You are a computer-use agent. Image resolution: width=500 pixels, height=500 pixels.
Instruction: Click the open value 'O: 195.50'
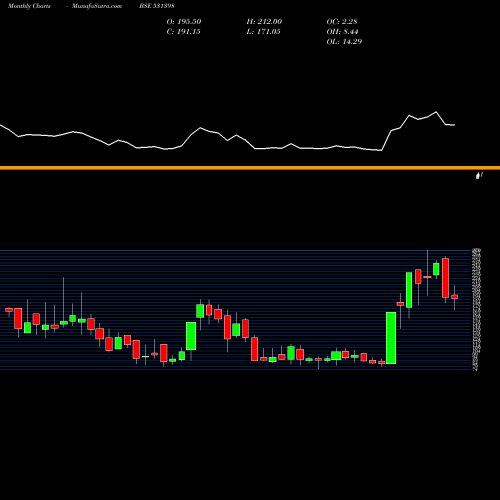pos(184,22)
